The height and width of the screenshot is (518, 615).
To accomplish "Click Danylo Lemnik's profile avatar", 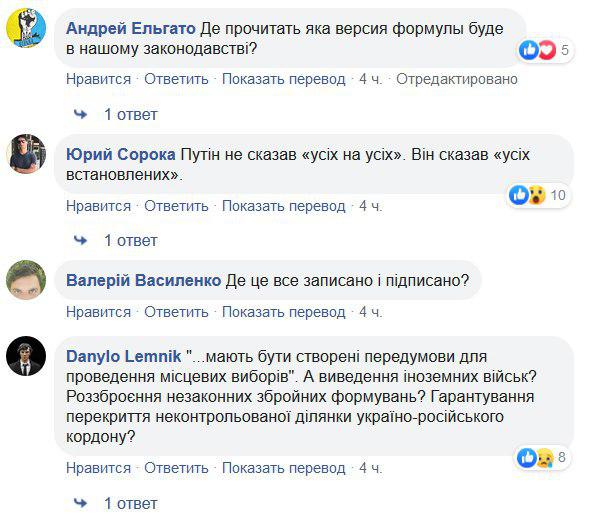I will 27,356.
